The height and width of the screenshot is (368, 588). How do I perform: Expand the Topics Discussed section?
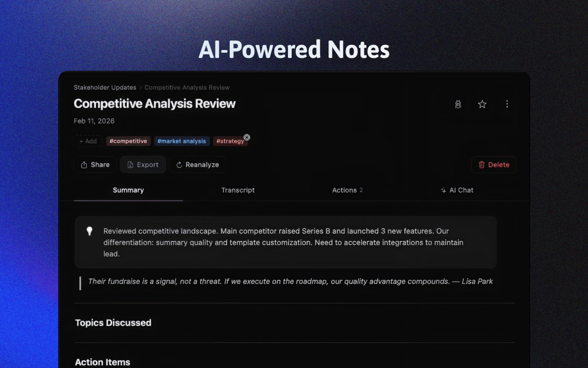113,323
